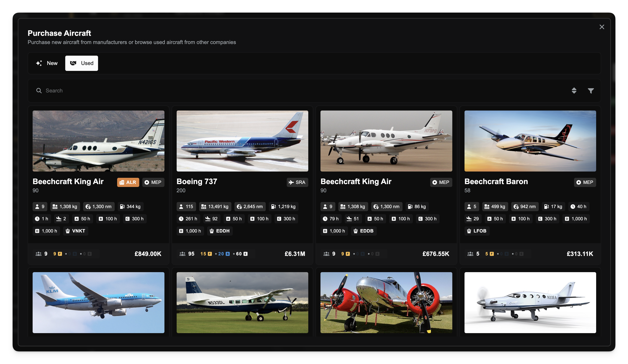Click the SRA badge on Boeing 737
Image resolution: width=628 pixels, height=364 pixels.
(297, 182)
